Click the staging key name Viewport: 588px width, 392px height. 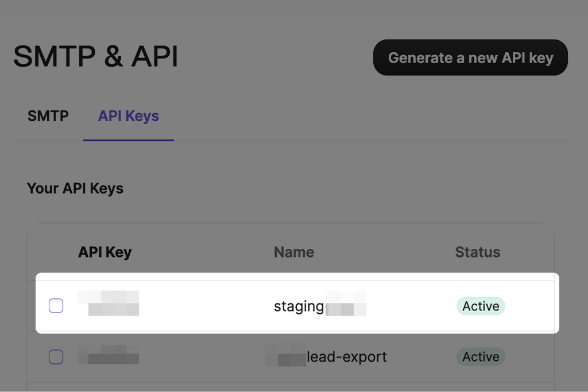coord(299,306)
